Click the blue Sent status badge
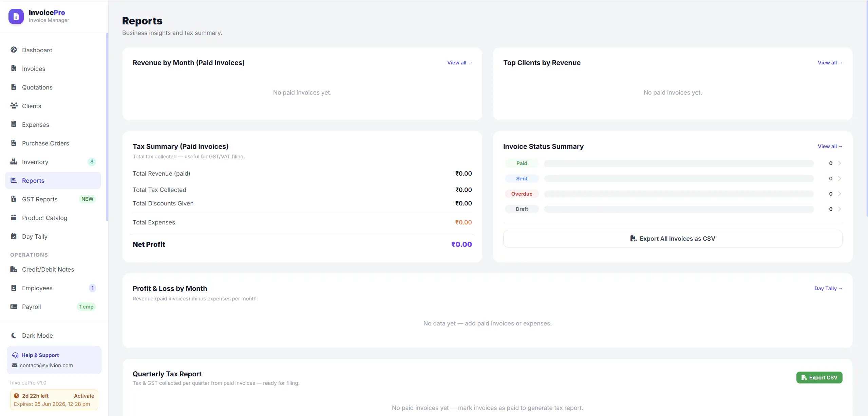The width and height of the screenshot is (868, 416). coord(522,179)
